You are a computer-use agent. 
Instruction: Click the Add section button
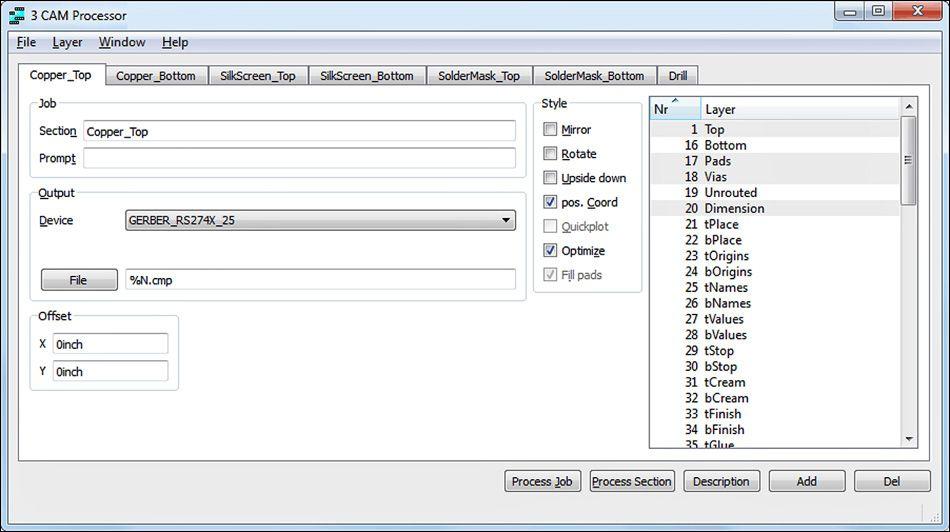point(807,481)
